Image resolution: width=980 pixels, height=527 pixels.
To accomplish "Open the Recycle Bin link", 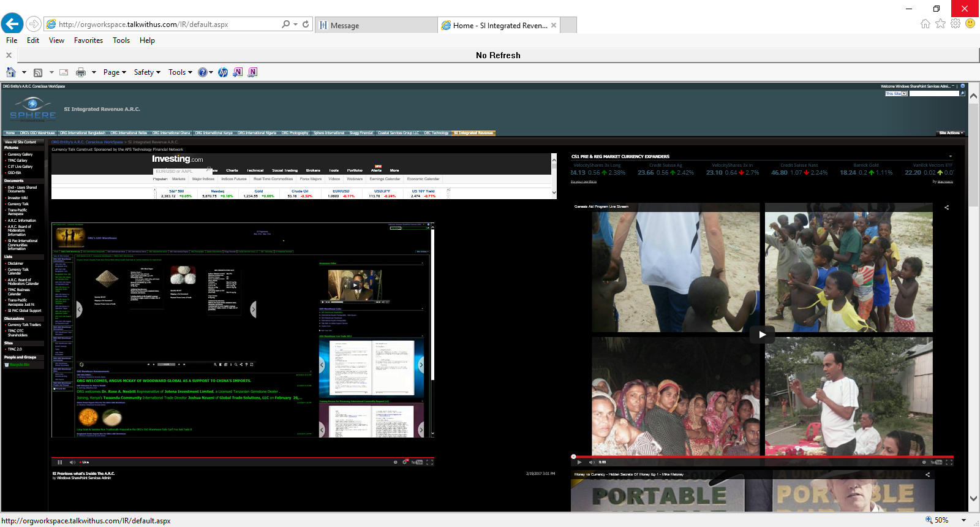I will [20, 365].
